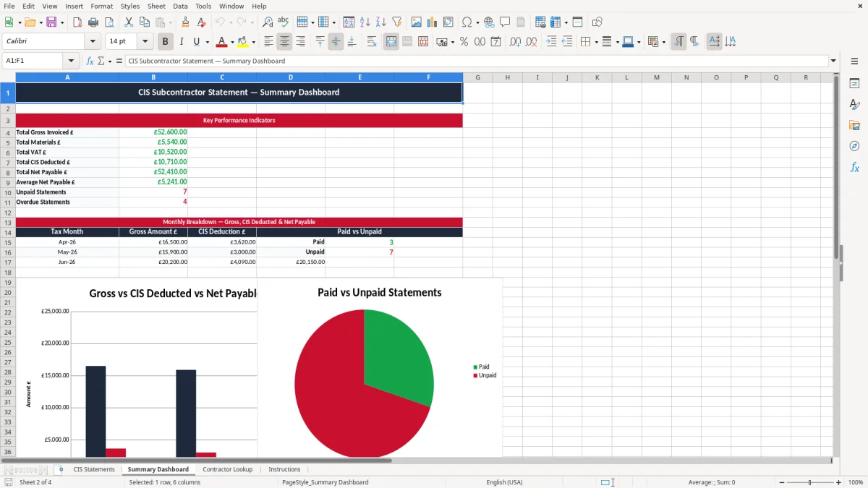The width and height of the screenshot is (868, 488).
Task: Click the AutoFilter funnel icon
Action: click(x=397, y=22)
